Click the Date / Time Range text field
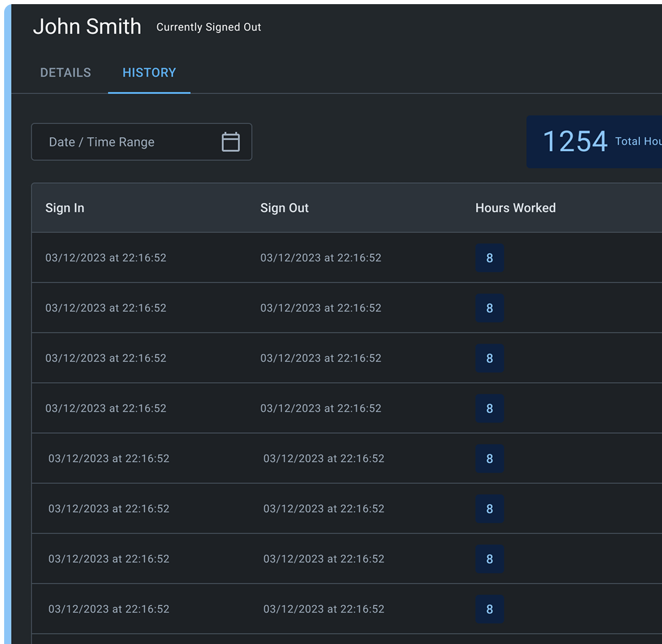 click(x=124, y=142)
